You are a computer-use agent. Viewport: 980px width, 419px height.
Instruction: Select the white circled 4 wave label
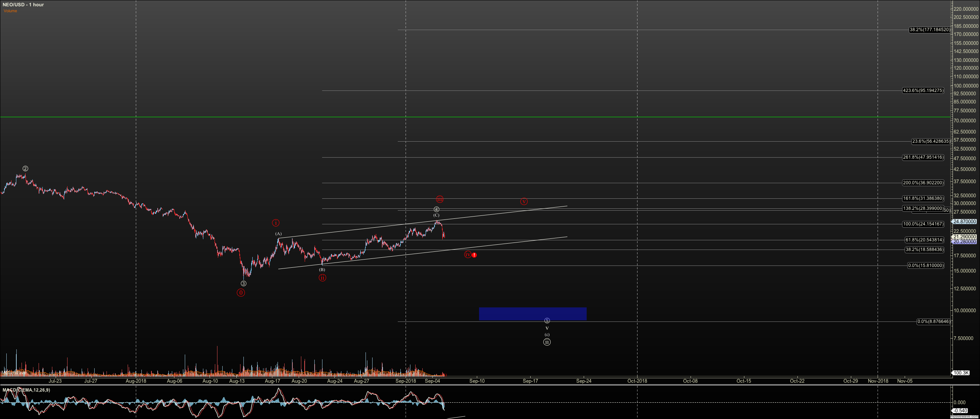[x=436, y=209]
